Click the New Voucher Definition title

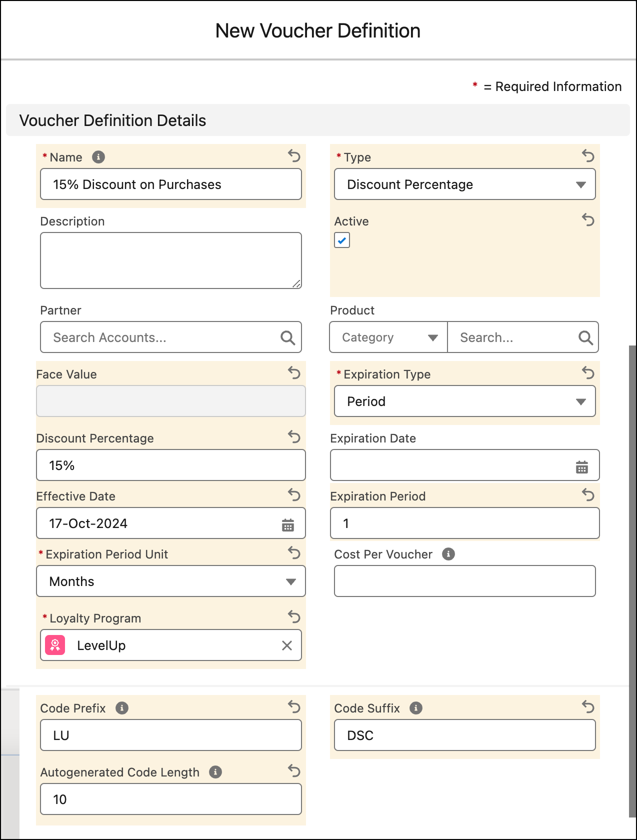pos(318,31)
